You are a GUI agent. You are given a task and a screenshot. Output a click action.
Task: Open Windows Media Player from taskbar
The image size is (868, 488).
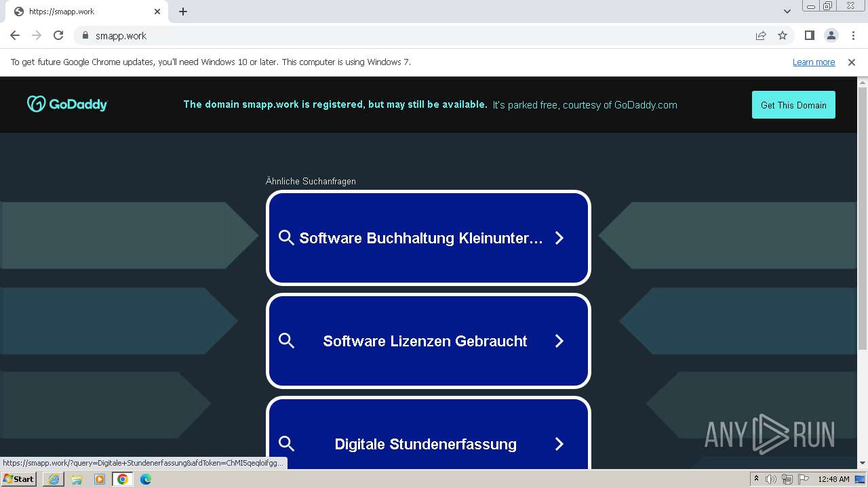click(x=100, y=479)
